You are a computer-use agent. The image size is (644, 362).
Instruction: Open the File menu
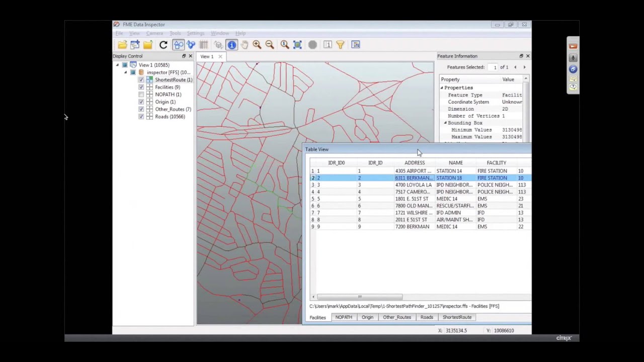pyautogui.click(x=119, y=33)
